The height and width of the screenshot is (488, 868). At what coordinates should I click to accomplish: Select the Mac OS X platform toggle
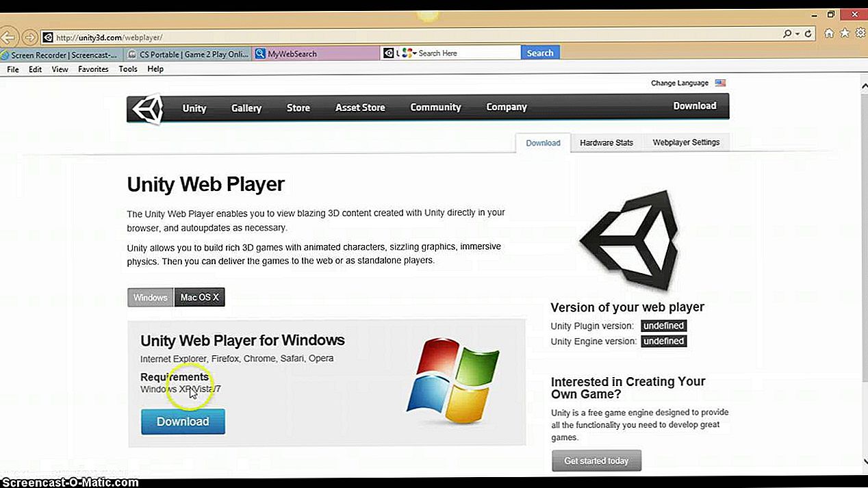[199, 298]
